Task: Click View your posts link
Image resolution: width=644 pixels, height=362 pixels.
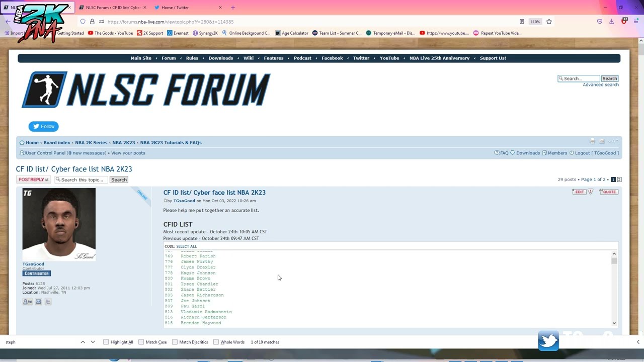Action: point(128,153)
